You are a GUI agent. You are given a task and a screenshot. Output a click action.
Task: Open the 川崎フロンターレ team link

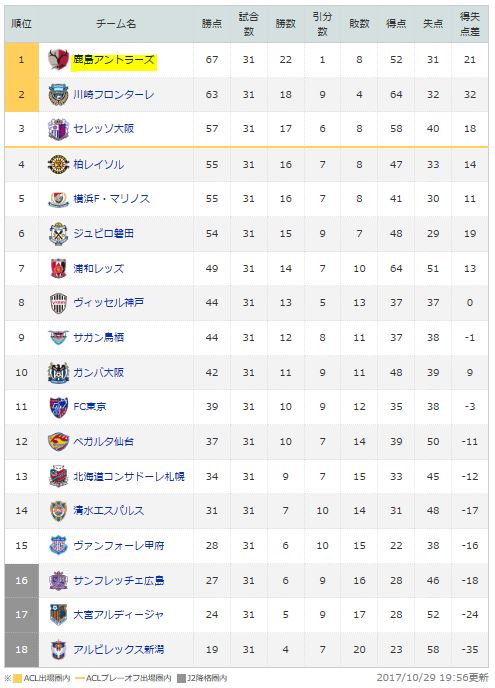click(x=114, y=94)
